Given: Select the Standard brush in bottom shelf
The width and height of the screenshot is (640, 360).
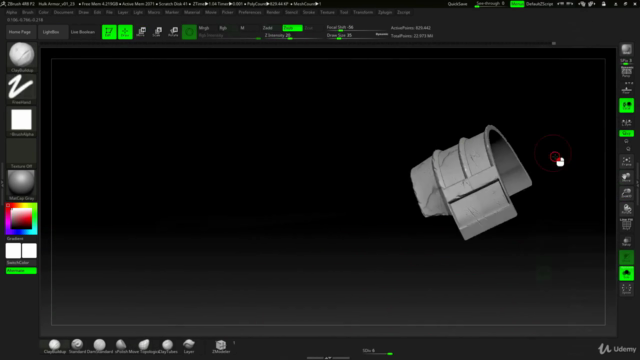Looking at the screenshot, I should pyautogui.click(x=77, y=346).
